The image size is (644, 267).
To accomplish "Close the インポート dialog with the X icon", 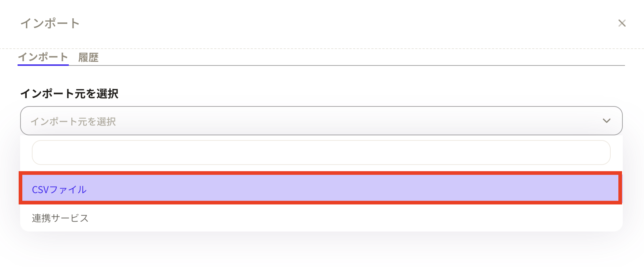I will click(622, 23).
